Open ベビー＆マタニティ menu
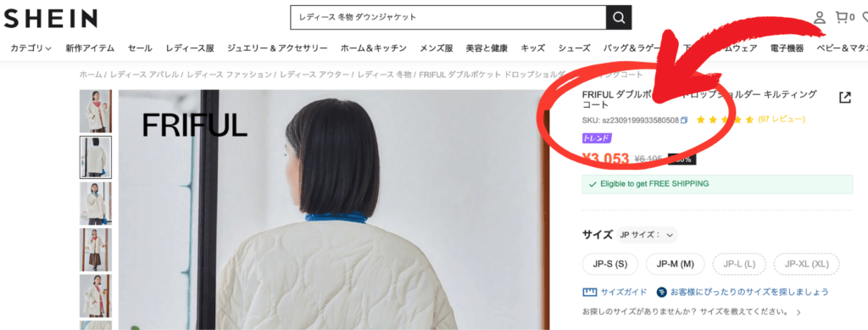 (x=842, y=48)
